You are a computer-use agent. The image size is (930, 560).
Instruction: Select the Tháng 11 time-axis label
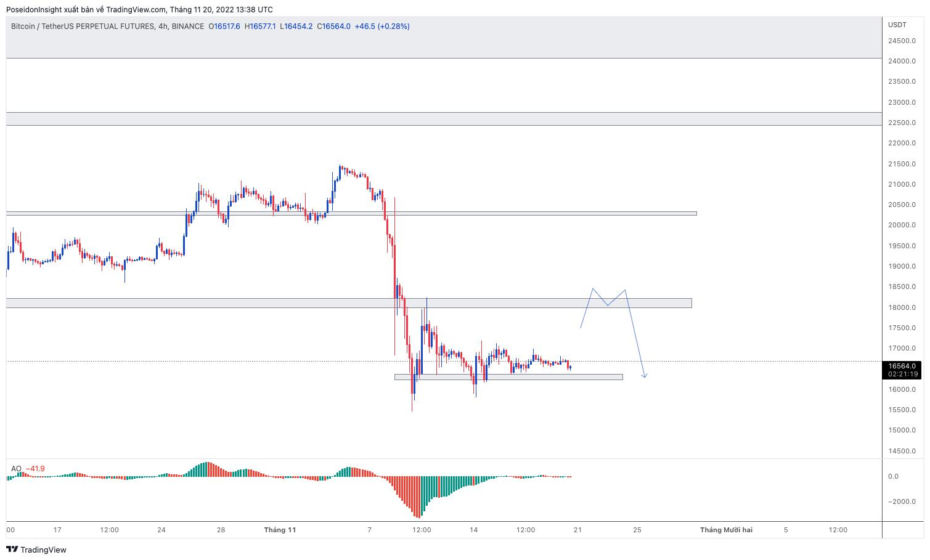(x=280, y=530)
